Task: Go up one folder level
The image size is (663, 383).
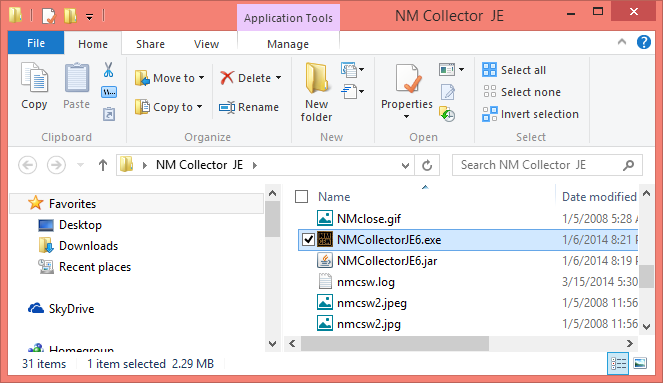Action: pos(103,165)
